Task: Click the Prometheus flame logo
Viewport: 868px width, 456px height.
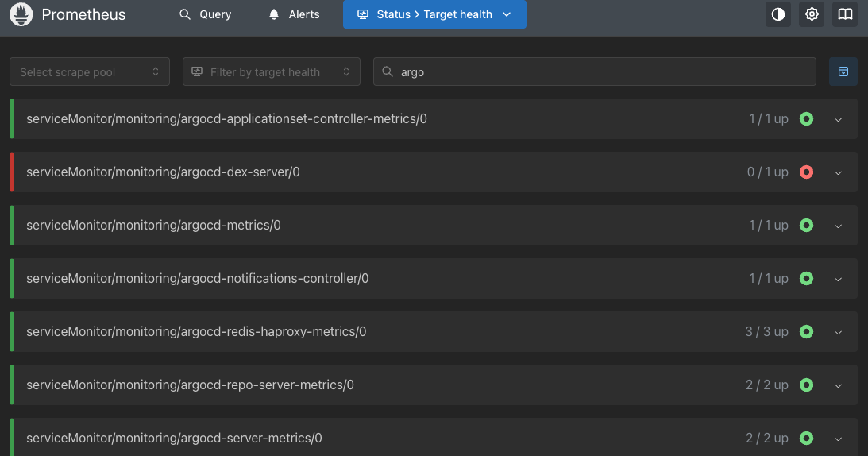Action: (21, 14)
